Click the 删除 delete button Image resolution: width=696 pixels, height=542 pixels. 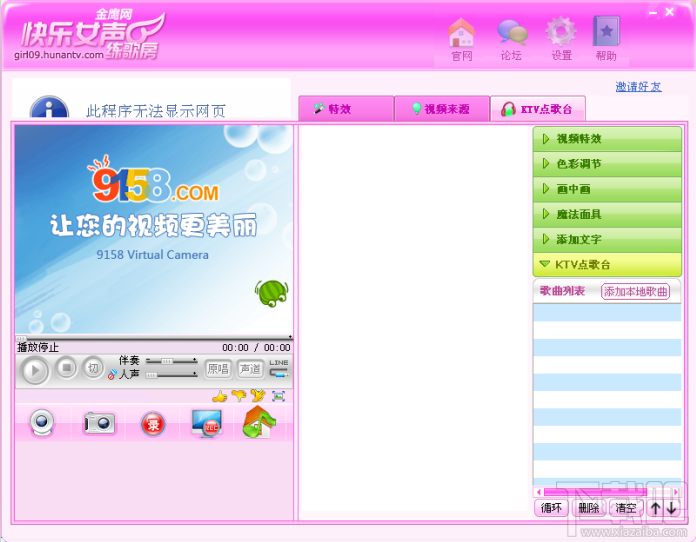pyautogui.click(x=589, y=508)
